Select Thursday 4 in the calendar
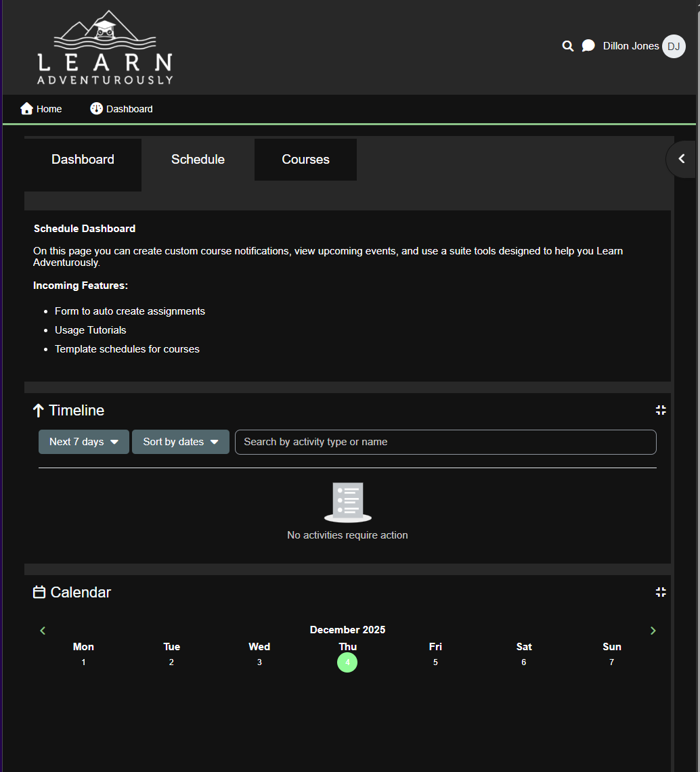This screenshot has width=700, height=772. [x=347, y=662]
